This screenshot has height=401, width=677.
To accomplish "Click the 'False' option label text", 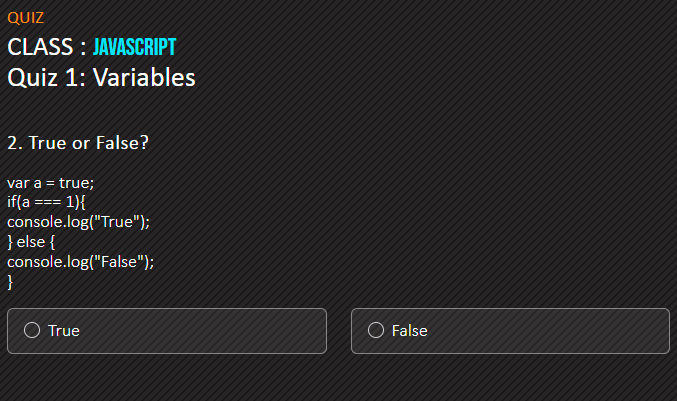I will click(409, 331).
